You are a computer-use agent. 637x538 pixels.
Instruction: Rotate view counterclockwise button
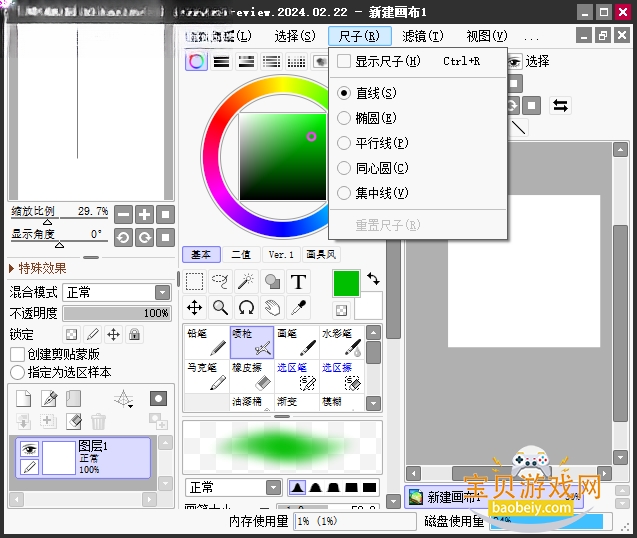coord(124,237)
